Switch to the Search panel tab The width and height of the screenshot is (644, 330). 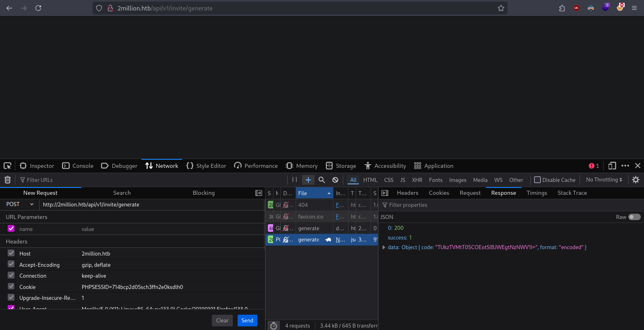[x=122, y=193]
